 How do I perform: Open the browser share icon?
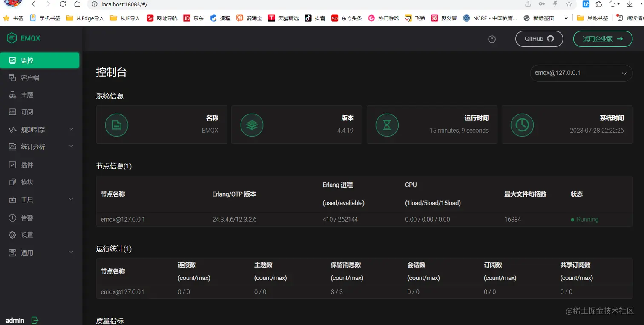528,4
